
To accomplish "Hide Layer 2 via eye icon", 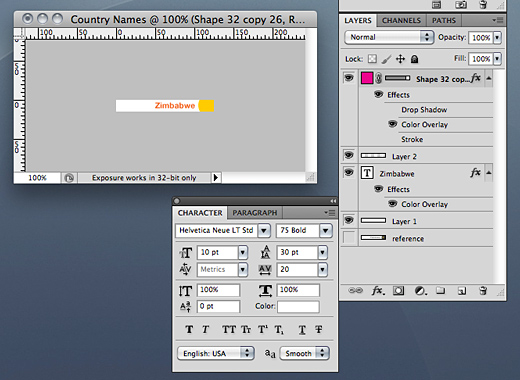I will 349,155.
